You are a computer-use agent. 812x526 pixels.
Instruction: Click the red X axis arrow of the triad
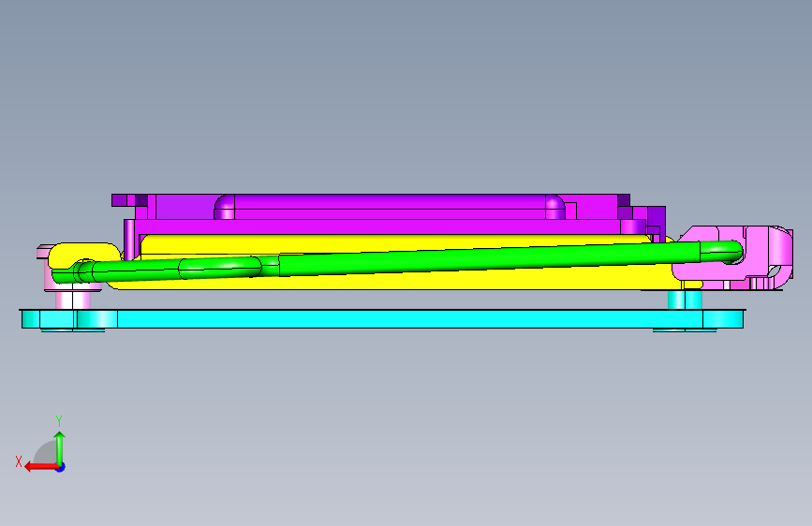[x=42, y=467]
